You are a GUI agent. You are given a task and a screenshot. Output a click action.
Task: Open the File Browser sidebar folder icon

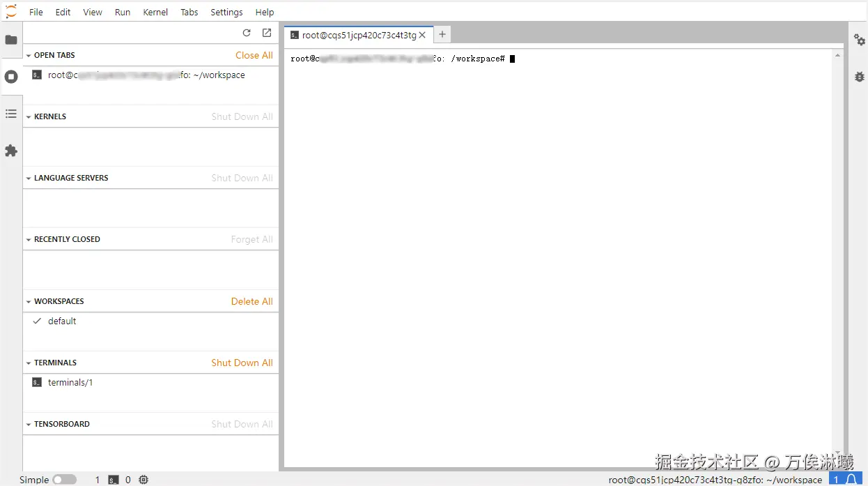coord(11,40)
